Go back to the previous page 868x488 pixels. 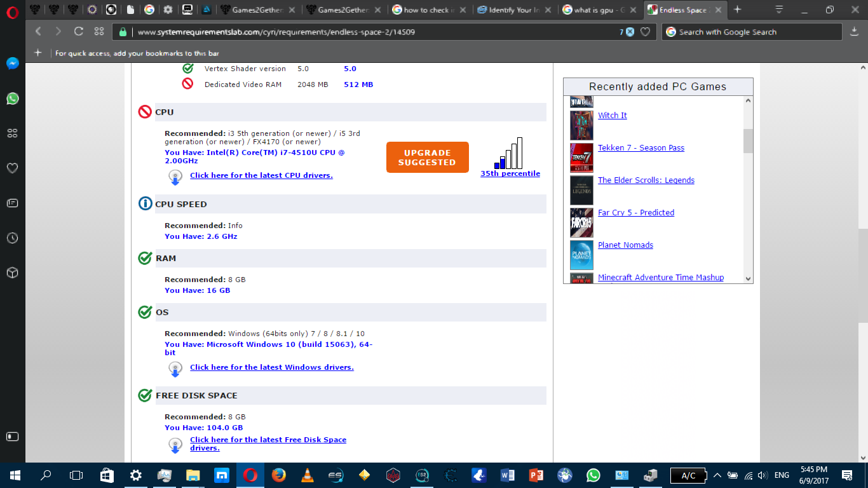coord(38,32)
